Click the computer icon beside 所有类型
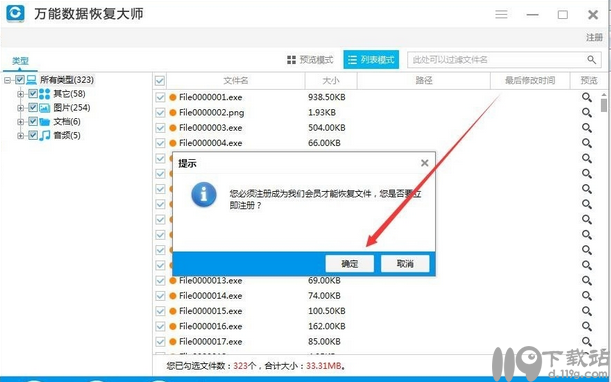The width and height of the screenshot is (611, 382). coord(31,80)
